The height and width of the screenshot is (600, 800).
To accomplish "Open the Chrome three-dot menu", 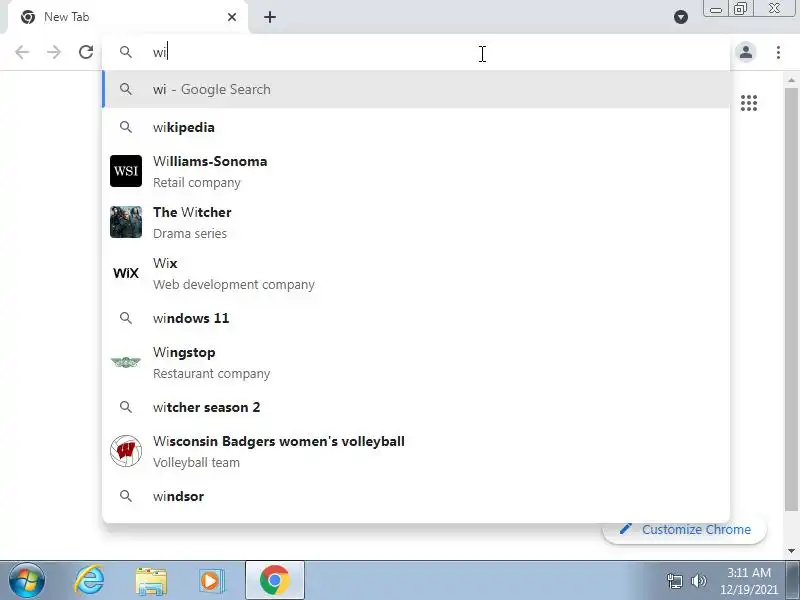I will click(778, 52).
